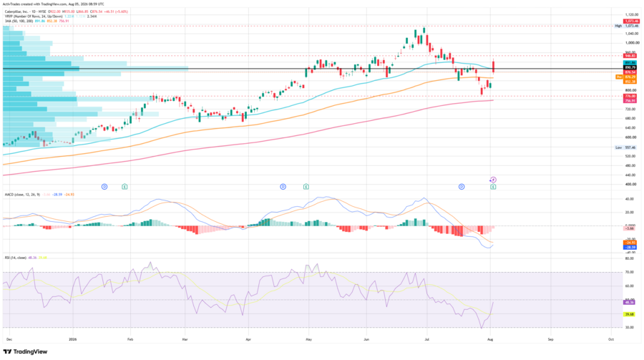Open the dividend marker in mid-April
Viewport: 644px width, 360px height.
click(283, 187)
